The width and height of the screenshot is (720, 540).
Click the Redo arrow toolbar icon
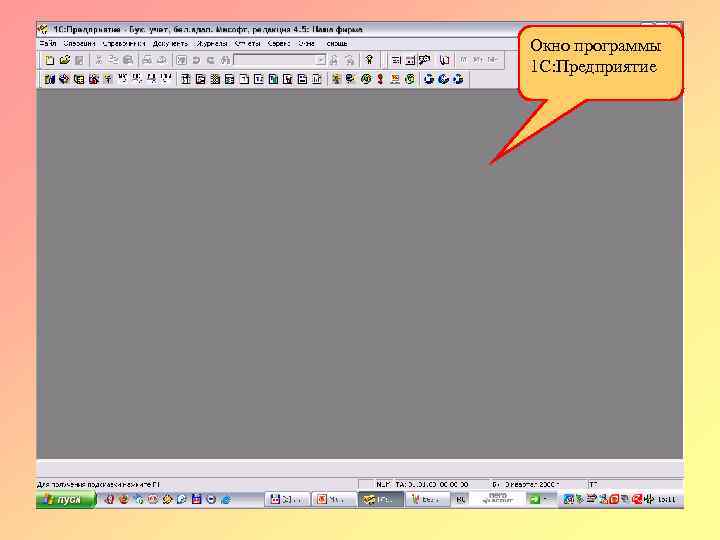coord(211,60)
